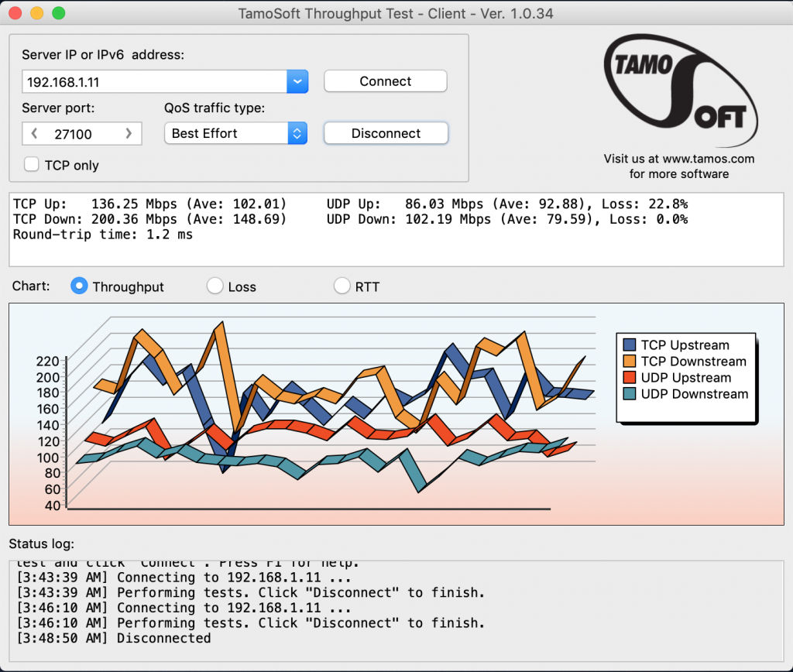Select the Loss chart radio button

click(x=215, y=286)
